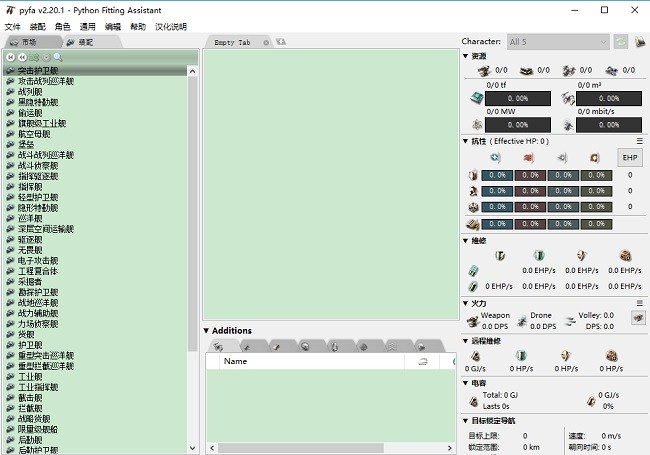Click the capacitor icon beside Total: 0 GJ
The height and width of the screenshot is (455, 650).
pos(473,401)
